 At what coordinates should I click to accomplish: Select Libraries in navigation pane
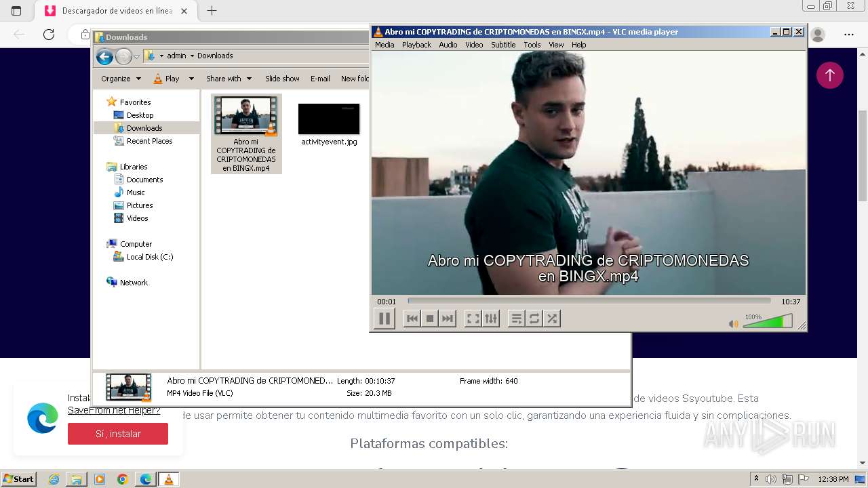134,167
